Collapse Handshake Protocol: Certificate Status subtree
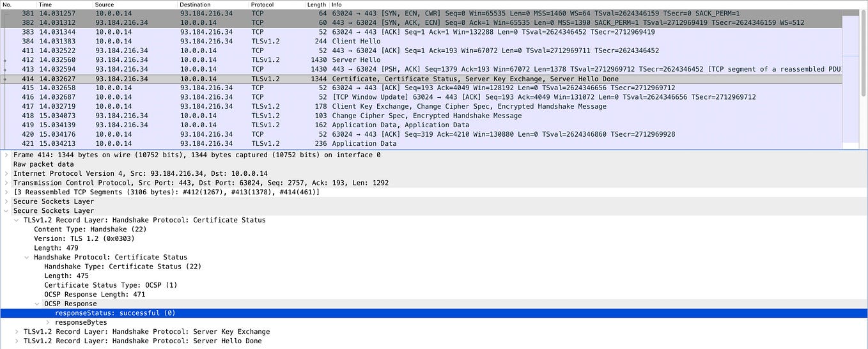This screenshot has width=868, height=349. click(x=27, y=257)
